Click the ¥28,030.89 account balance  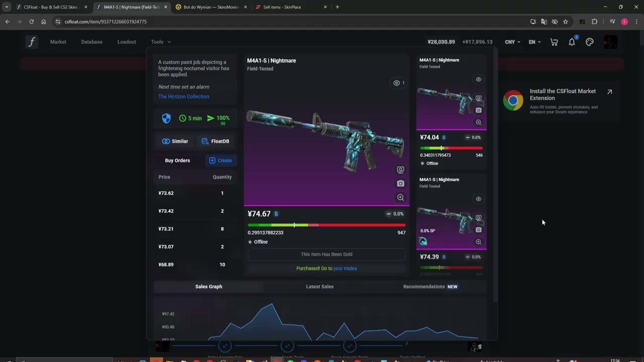tap(441, 42)
